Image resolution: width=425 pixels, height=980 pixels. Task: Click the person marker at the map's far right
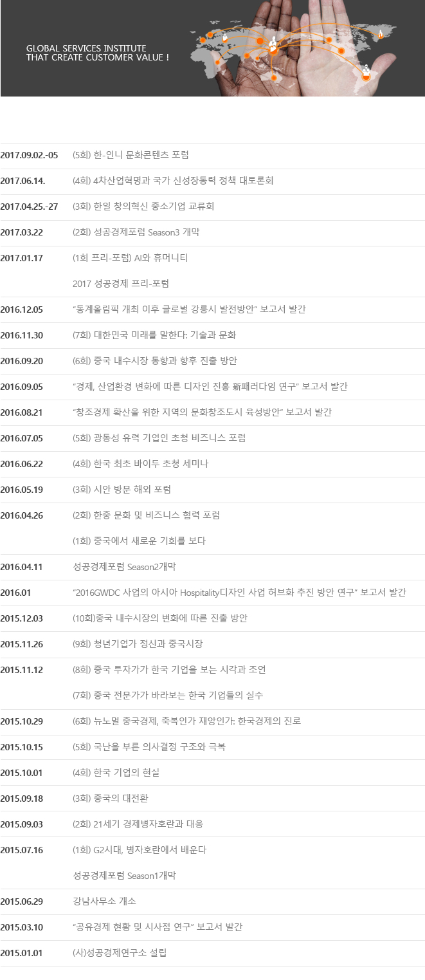tap(380, 33)
